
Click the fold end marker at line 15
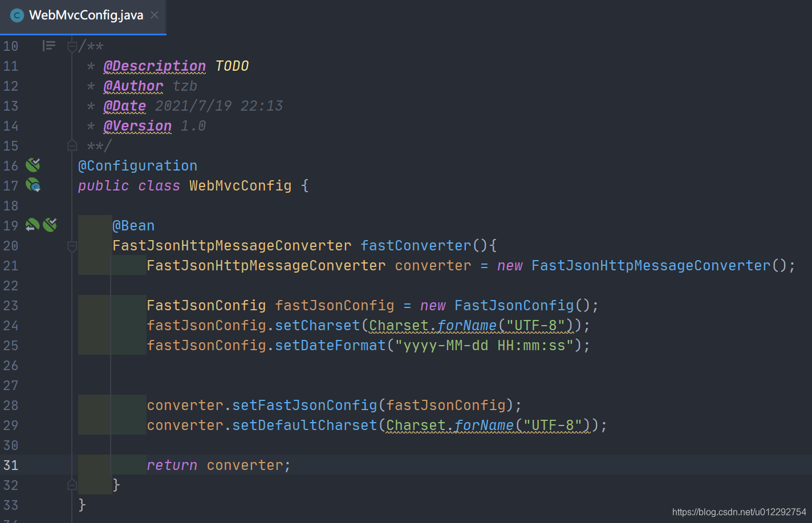point(72,145)
